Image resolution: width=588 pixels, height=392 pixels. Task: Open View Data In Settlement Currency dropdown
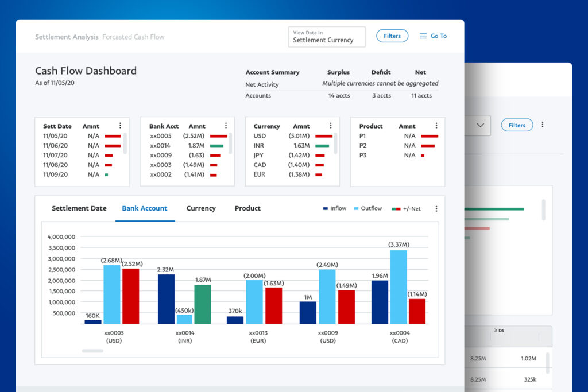coord(327,37)
